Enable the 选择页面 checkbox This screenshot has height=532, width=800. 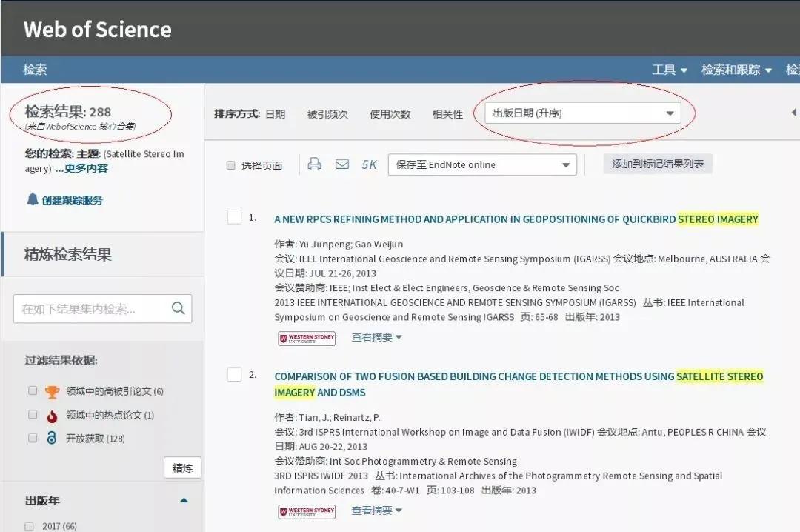tap(231, 165)
